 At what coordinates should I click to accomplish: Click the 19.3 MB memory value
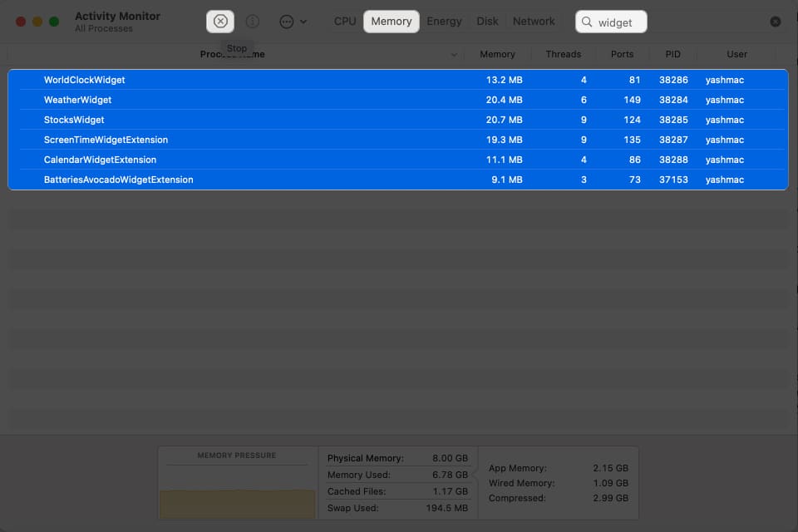coord(504,140)
